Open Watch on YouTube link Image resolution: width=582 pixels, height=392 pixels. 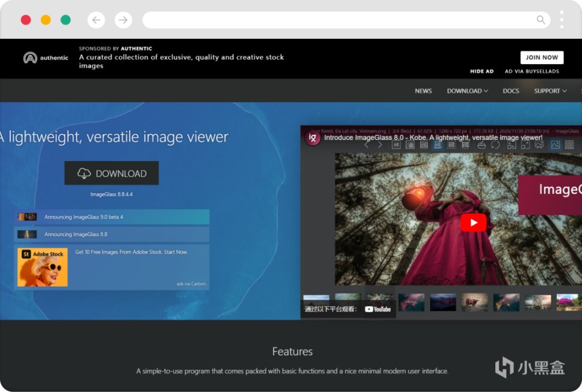pos(377,309)
